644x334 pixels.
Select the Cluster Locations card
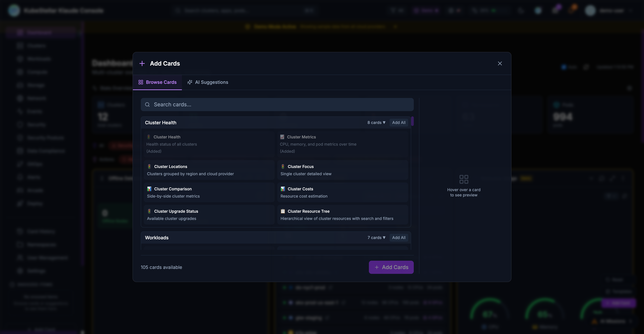[209, 170]
